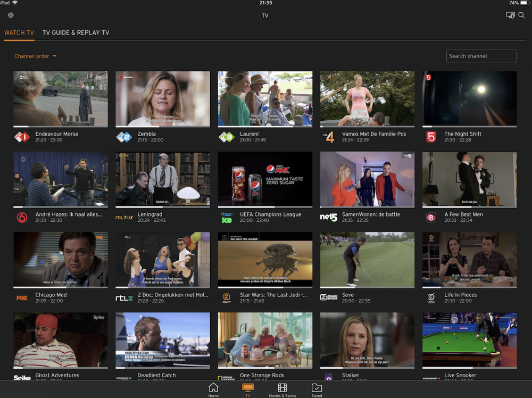Tap the FOX channel logo

pos(22,298)
